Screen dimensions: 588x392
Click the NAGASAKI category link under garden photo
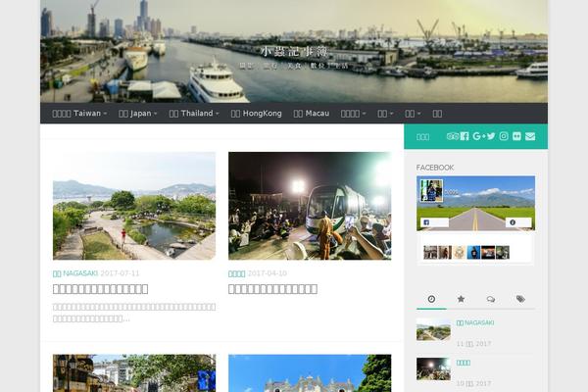75,273
